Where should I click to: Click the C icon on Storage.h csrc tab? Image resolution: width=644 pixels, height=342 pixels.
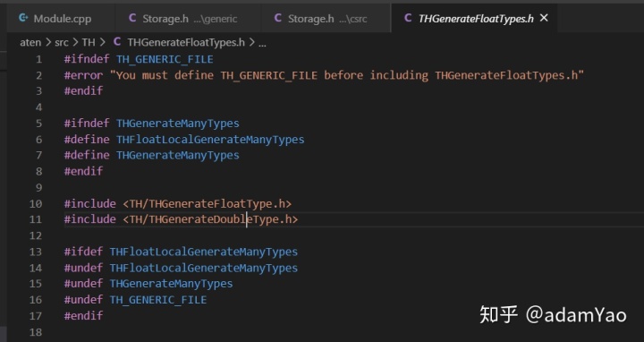[x=277, y=18]
